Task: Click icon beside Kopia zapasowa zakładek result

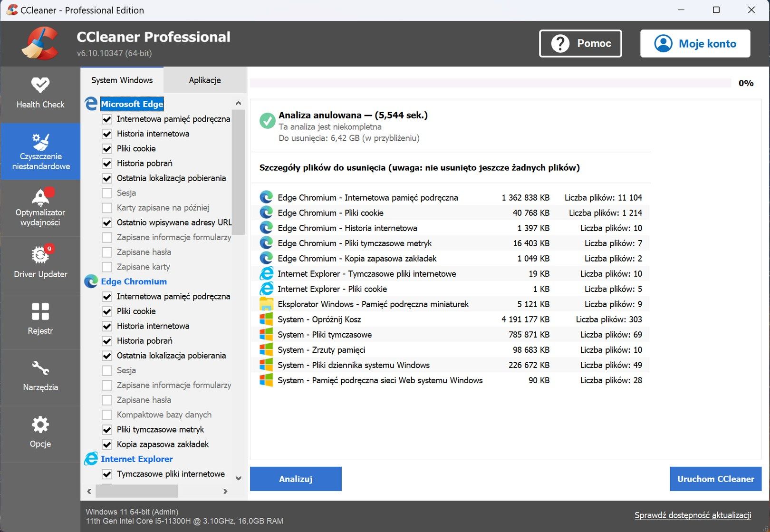Action: (266, 258)
